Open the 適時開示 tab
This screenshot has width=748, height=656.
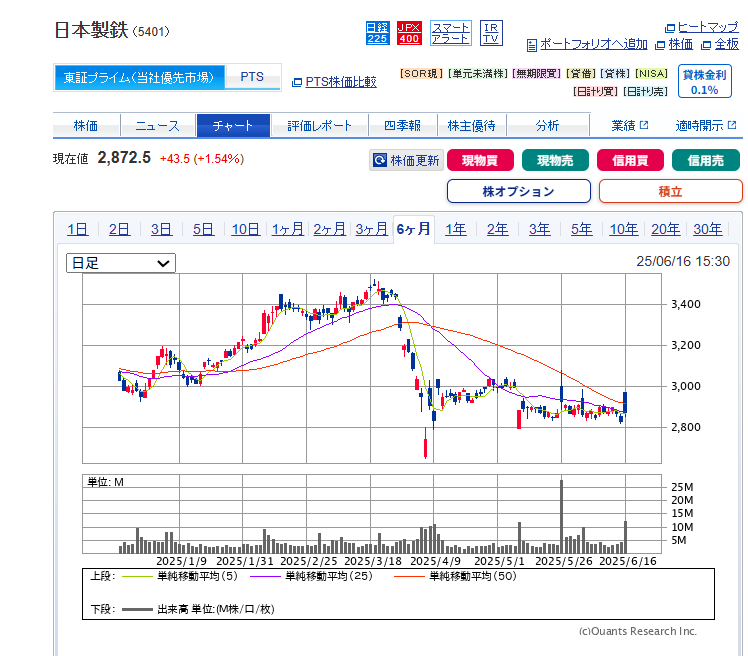(x=706, y=125)
